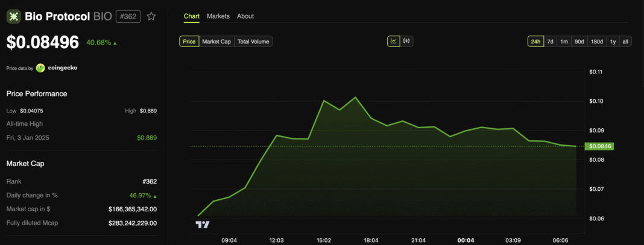
Task: Click the $0.0846 current price label
Action: pos(600,146)
